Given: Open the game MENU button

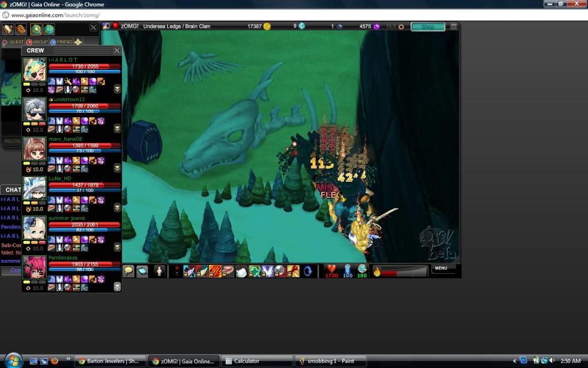Looking at the screenshot, I should pos(441,268).
